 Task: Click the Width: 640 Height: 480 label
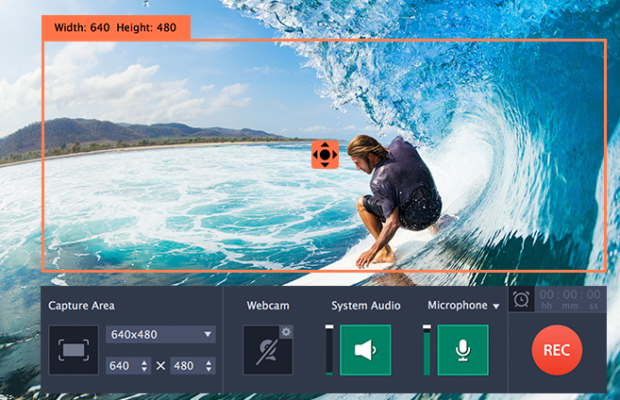click(x=115, y=28)
